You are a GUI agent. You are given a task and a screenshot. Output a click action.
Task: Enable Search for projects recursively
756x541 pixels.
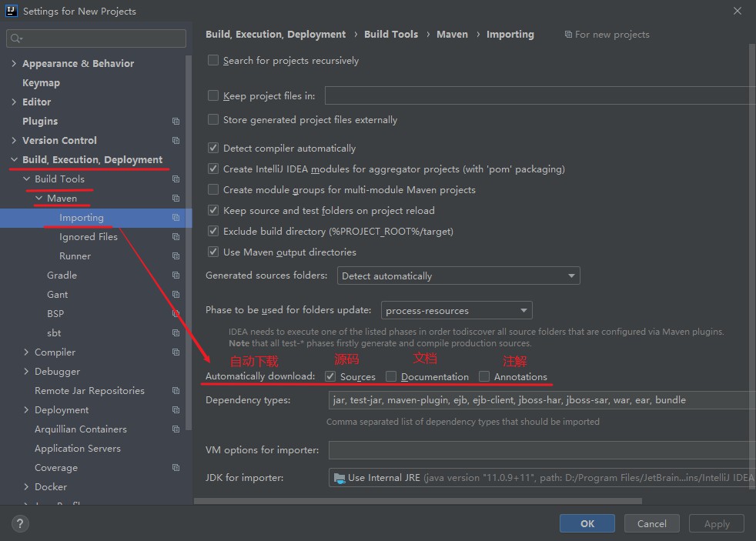pos(213,60)
